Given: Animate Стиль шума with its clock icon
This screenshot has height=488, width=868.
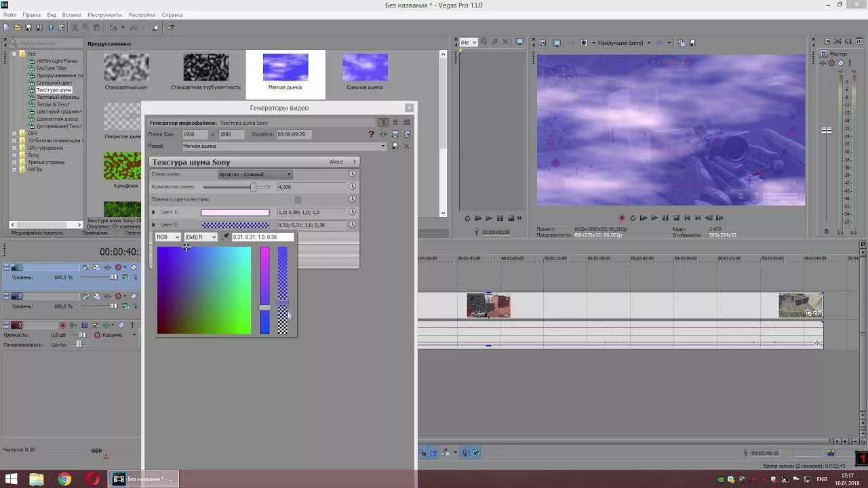Looking at the screenshot, I should (x=353, y=174).
